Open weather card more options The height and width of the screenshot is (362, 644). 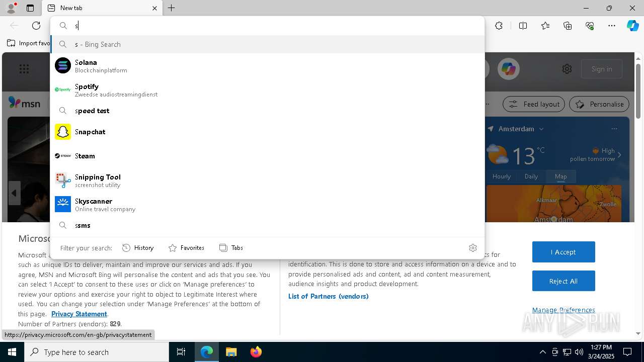[614, 129]
